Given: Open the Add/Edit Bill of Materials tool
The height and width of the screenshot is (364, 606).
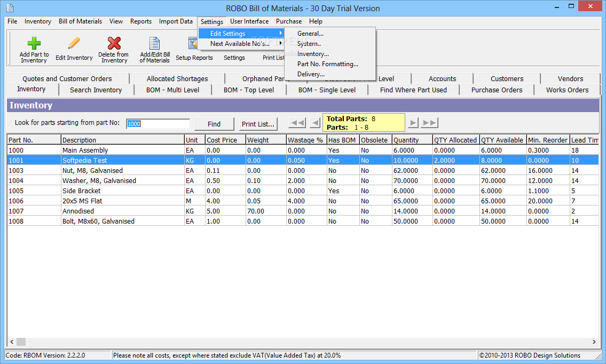Looking at the screenshot, I should point(154,44).
